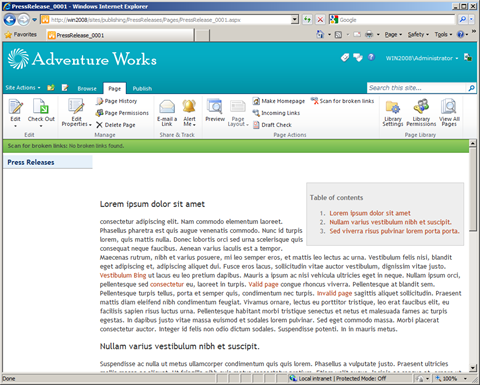Screen dimensions: 480x385
Task: Click Scan for broken links
Action: pos(343,101)
